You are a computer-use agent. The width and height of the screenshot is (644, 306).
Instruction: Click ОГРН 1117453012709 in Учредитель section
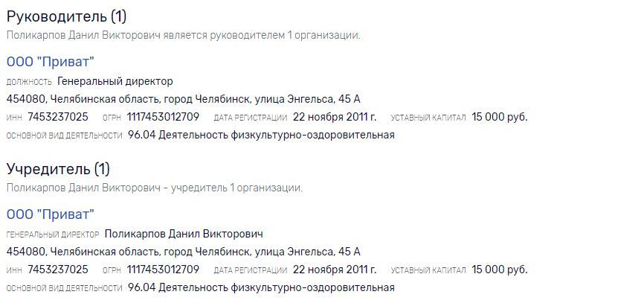163,270
